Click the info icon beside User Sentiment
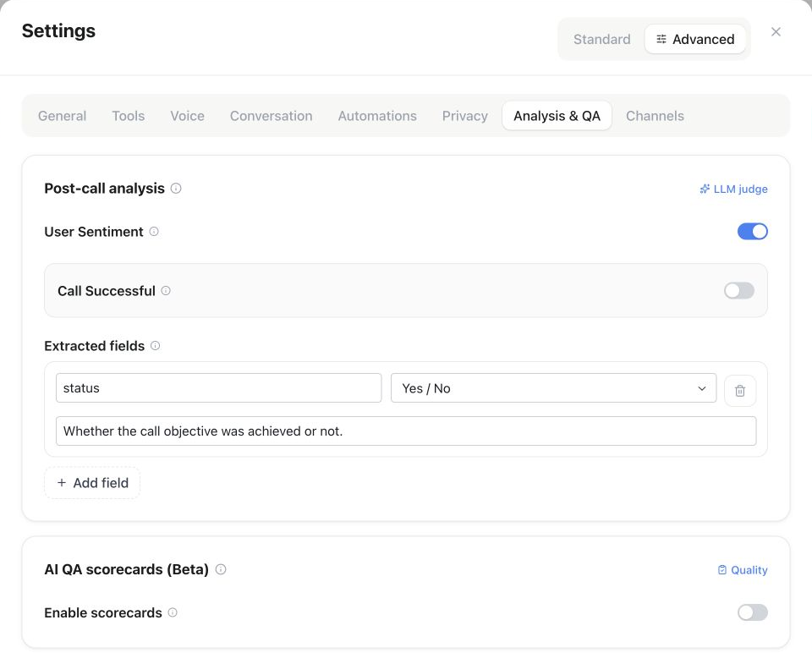The image size is (812, 653). click(x=154, y=232)
